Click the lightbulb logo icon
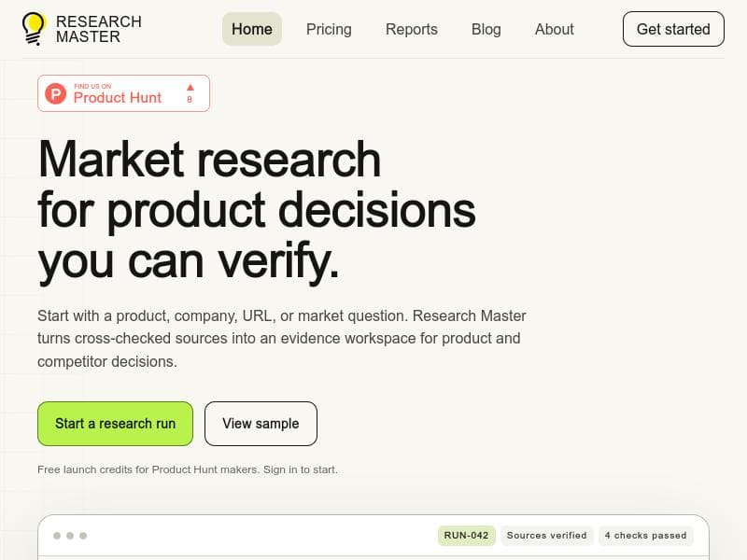This screenshot has height=560, width=747. click(34, 29)
